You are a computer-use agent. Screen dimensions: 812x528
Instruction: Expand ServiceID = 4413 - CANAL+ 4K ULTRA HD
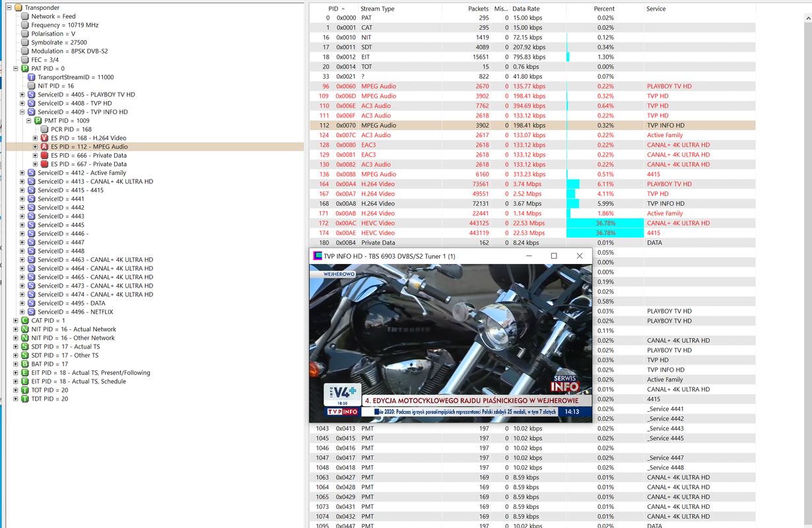(22, 181)
